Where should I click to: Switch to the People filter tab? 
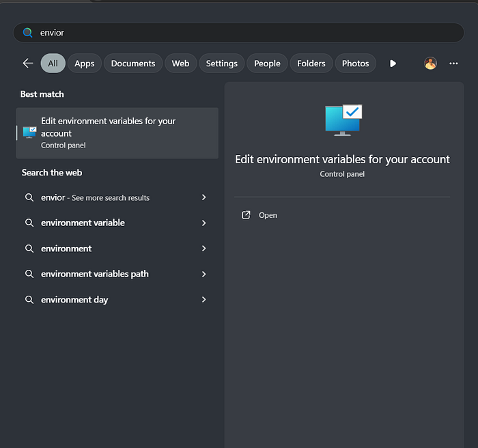268,64
